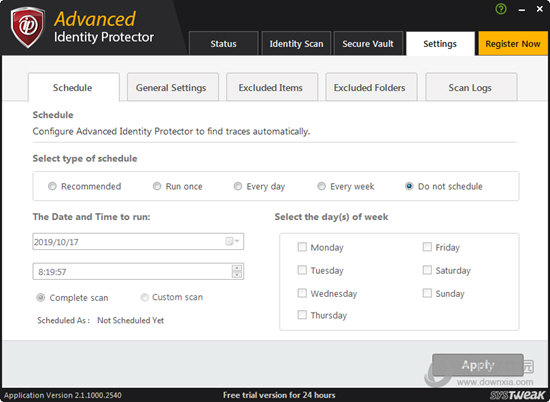Click the Application Version 2.1.1000.2540 text
Viewport: 550px width, 402px height.
[63, 395]
